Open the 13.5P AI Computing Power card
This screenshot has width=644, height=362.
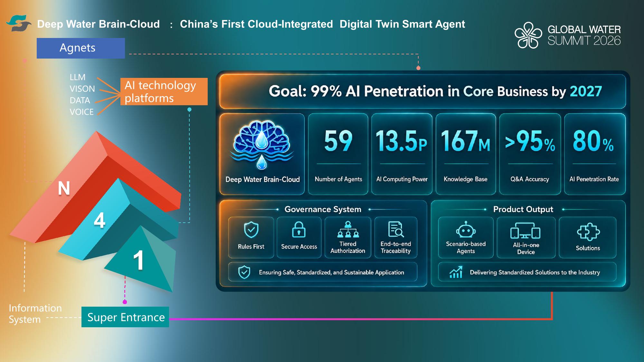(x=402, y=154)
